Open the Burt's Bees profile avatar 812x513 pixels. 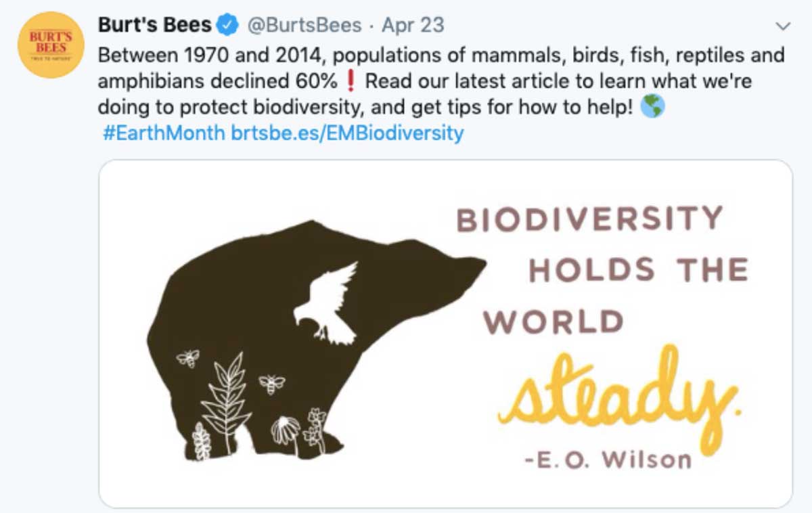[51, 45]
